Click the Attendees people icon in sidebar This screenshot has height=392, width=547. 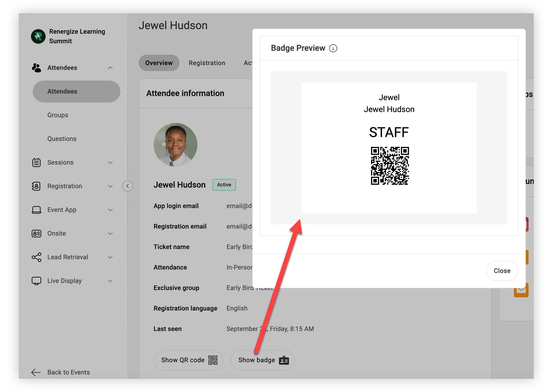36,68
